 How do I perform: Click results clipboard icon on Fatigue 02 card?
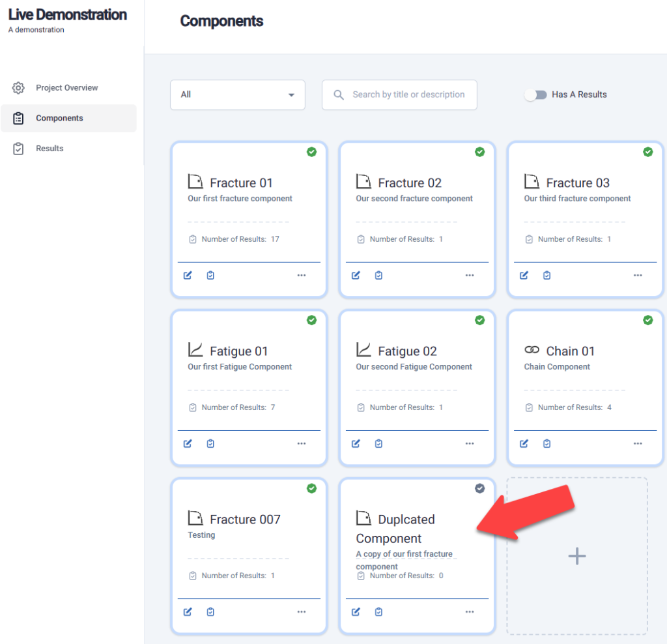click(378, 443)
